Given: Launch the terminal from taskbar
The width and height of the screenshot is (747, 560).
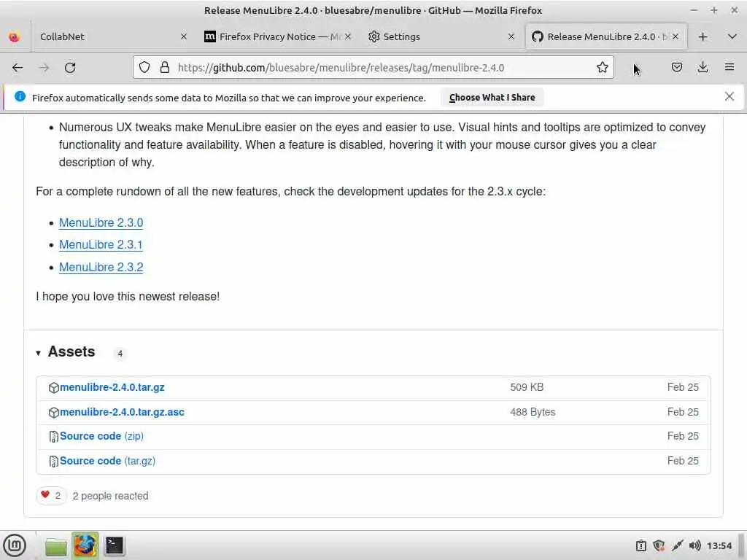Looking at the screenshot, I should pyautogui.click(x=115, y=545).
